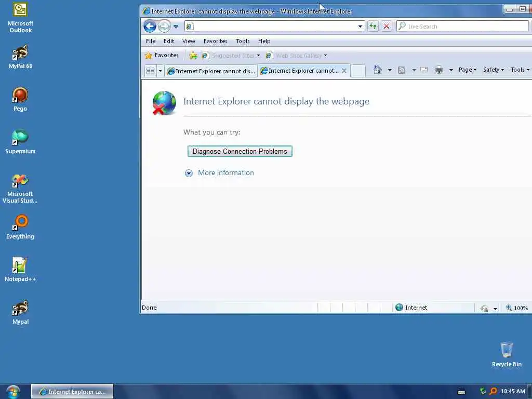Switch to the first Internet Explorer tab
532x399 pixels.
(x=211, y=71)
